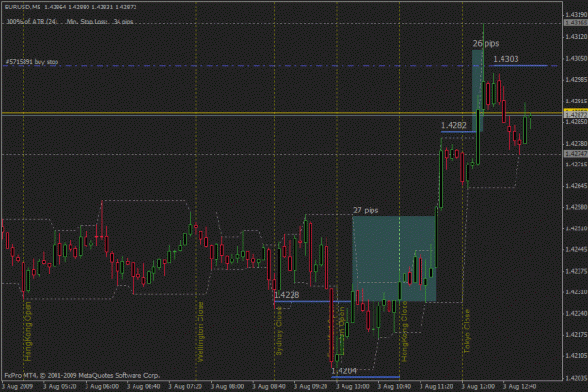Click the '3 Aug 10:00' time axis label
Image resolution: width=588 pixels, height=392 pixels.
(x=353, y=386)
